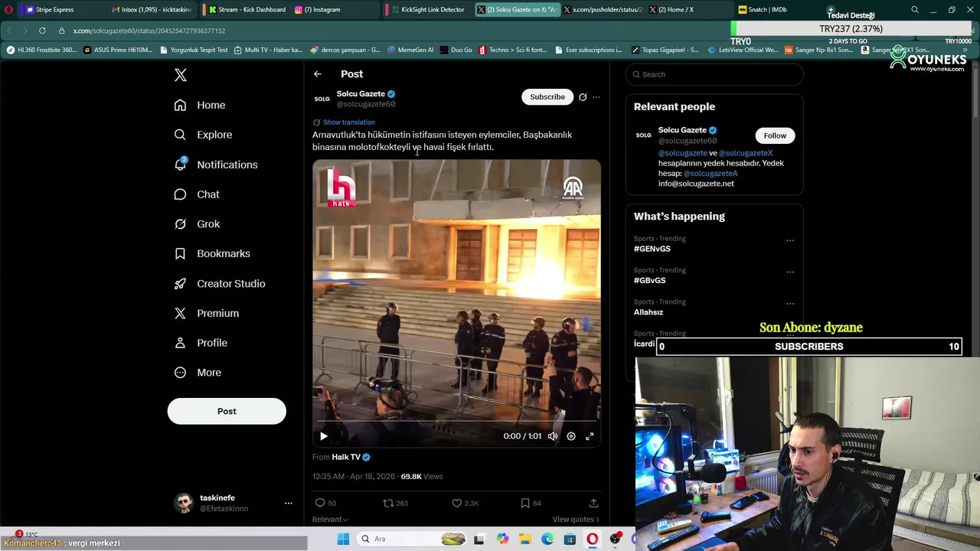Open trending topic #GBvGS
The image size is (980, 551).
tap(650, 280)
